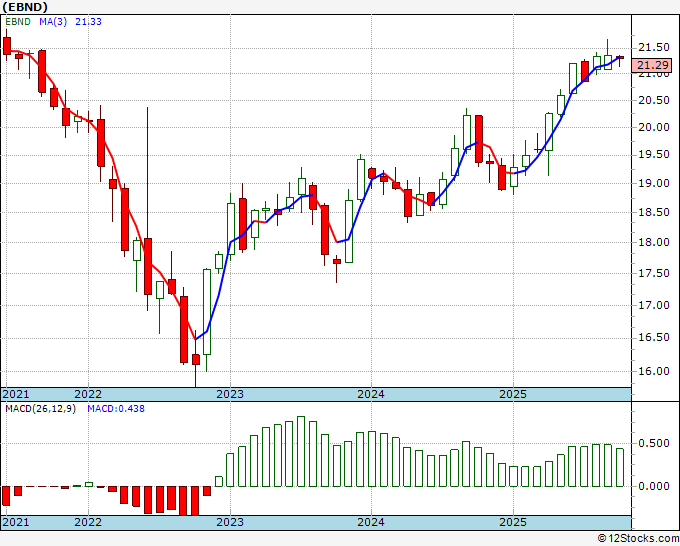
Task: Click the green EBND legend label
Action: point(18,22)
